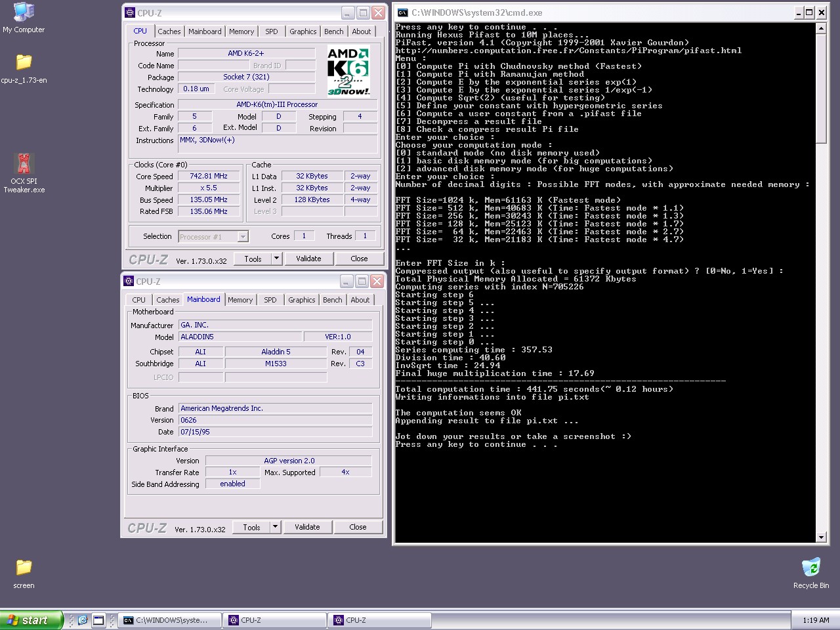
Task: Click the AMD K6-2+ name field
Action: click(246, 54)
